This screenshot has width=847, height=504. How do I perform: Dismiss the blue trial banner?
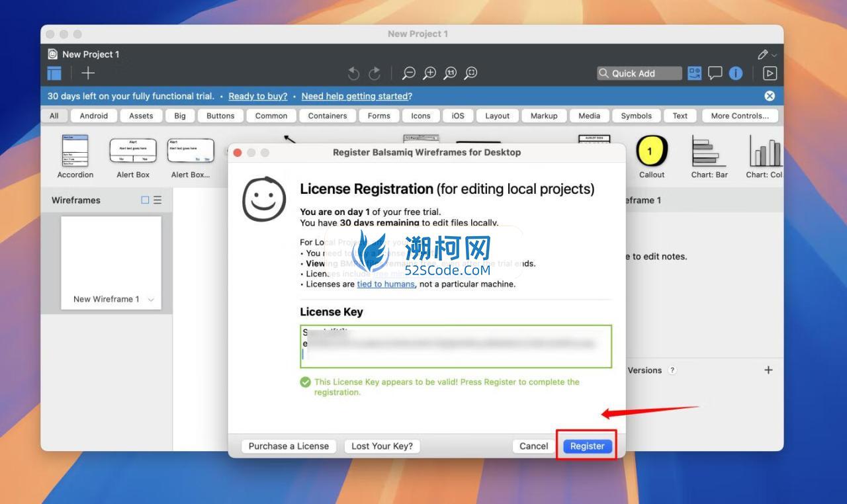[770, 96]
